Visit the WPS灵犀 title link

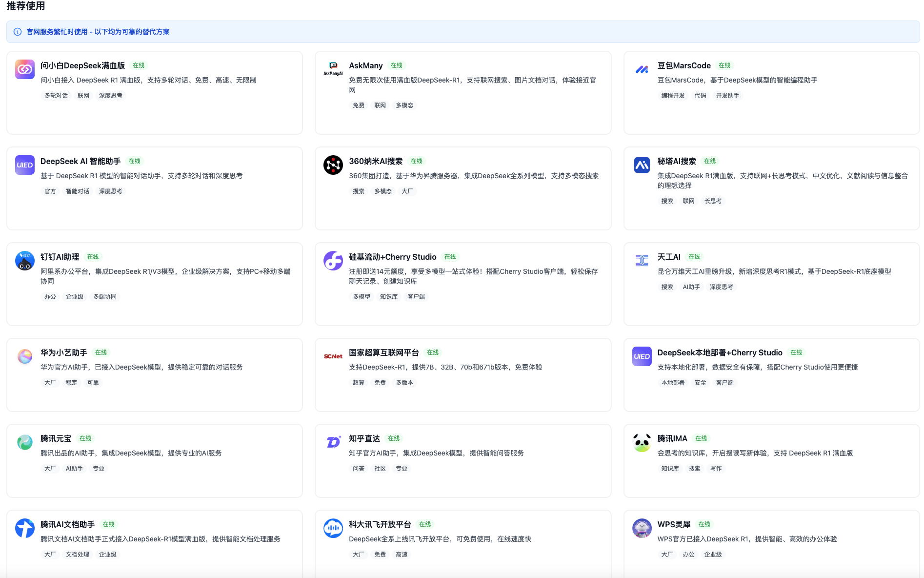[674, 524]
